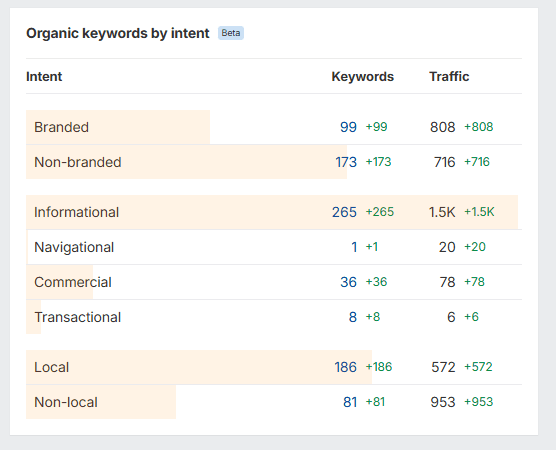
Task: Click Non-branded traffic value 716
Action: (445, 162)
